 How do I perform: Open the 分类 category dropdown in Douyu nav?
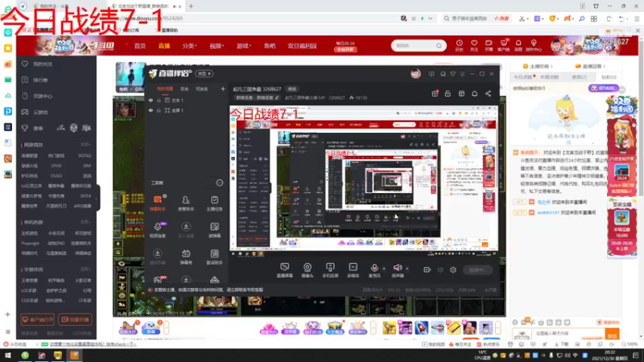(189, 46)
